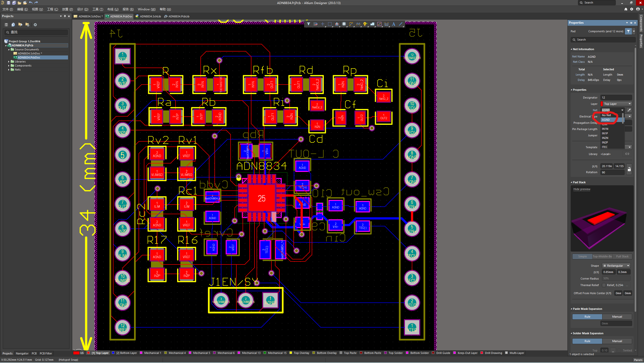Switch to ADN8834.SchDoc tab

88,16
